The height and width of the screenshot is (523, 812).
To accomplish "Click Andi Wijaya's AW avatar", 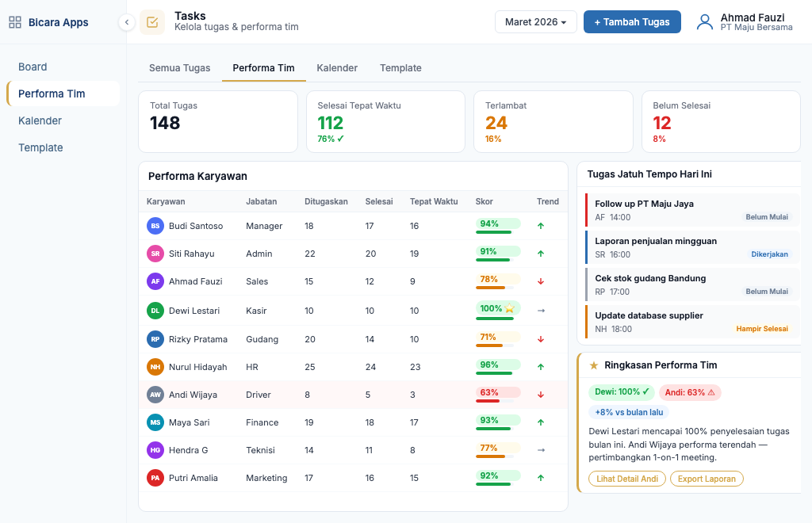I will pos(155,395).
